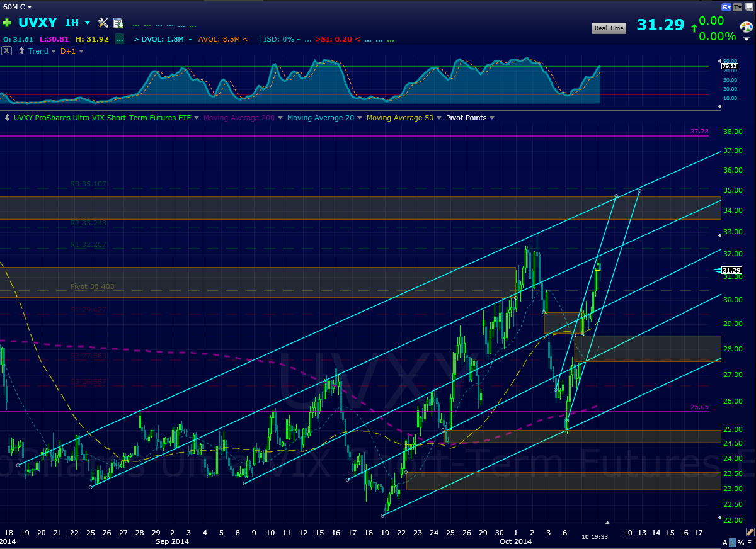Screen dimensions: 756x549
Task: Click the green plus icon beside UVXY
Action: 7,23
